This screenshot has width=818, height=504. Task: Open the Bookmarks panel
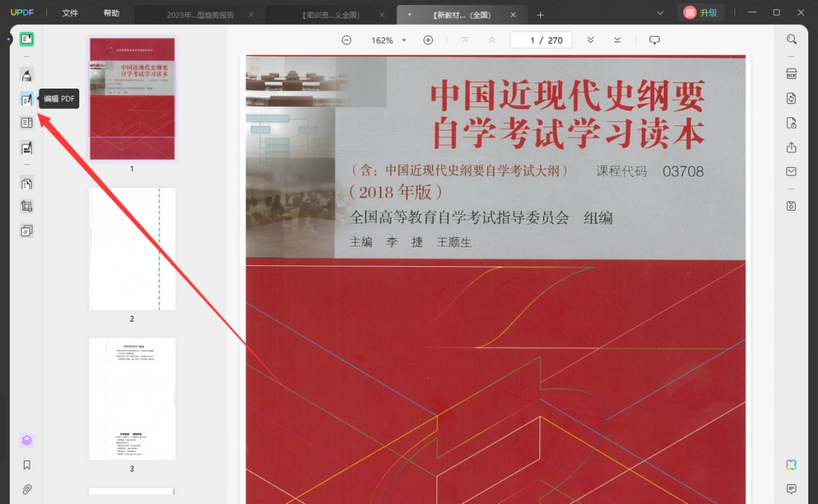[26, 465]
